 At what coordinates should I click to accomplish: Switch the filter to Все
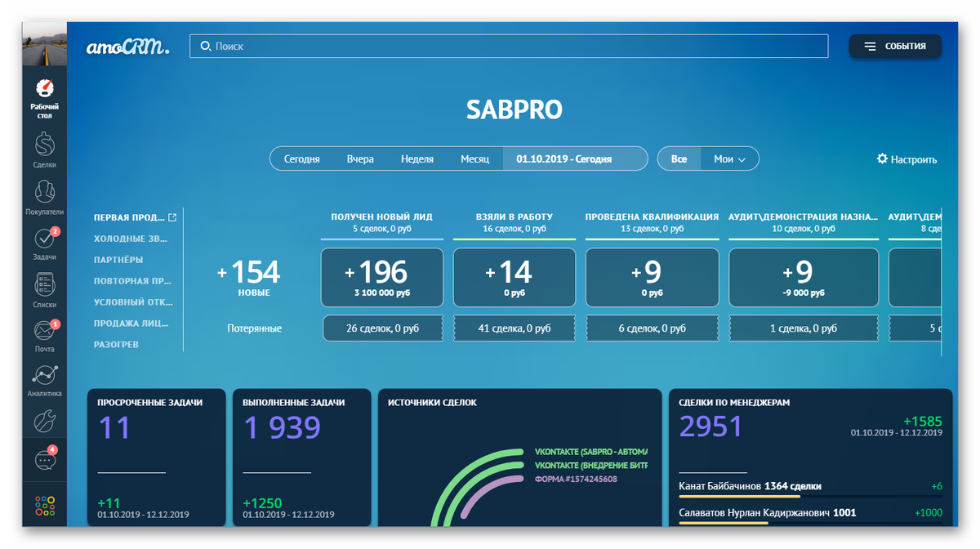tap(679, 159)
